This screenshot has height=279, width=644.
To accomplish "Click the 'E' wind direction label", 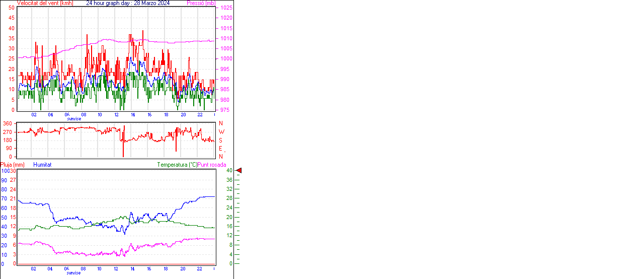I will (221, 149).
